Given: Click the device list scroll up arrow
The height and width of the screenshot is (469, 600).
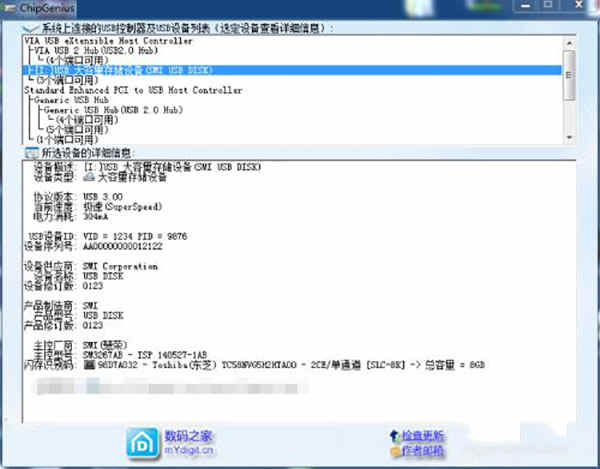Looking at the screenshot, I should (569, 43).
